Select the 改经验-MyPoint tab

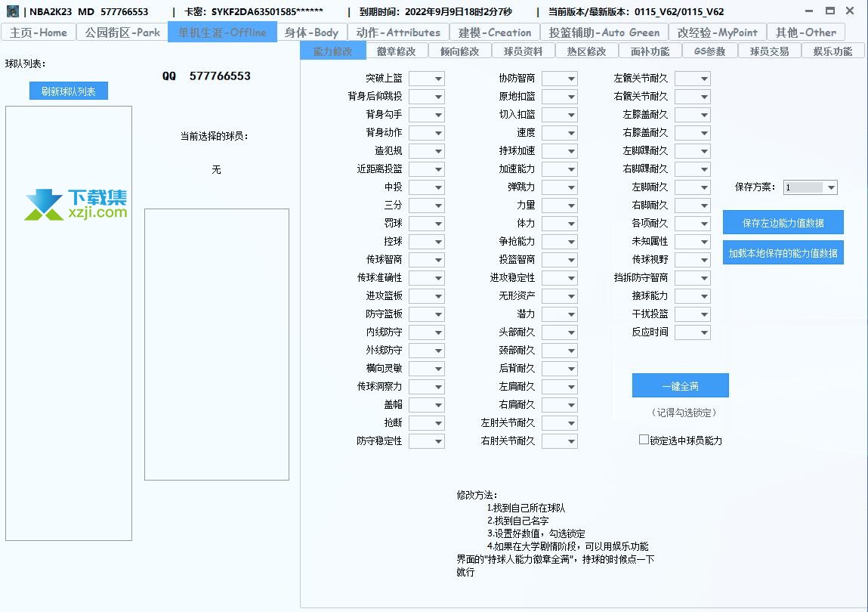(x=718, y=32)
